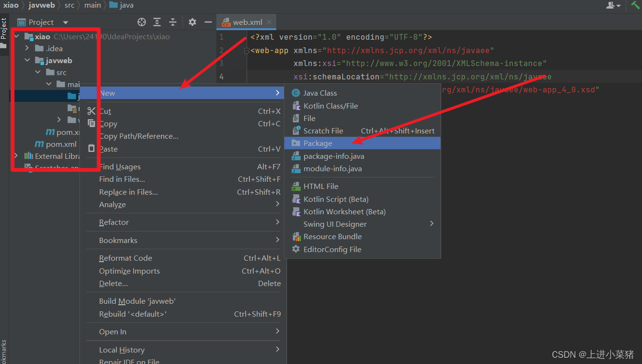This screenshot has height=364, width=642.
Task: Click the Java Class icon in submenu
Action: point(296,93)
